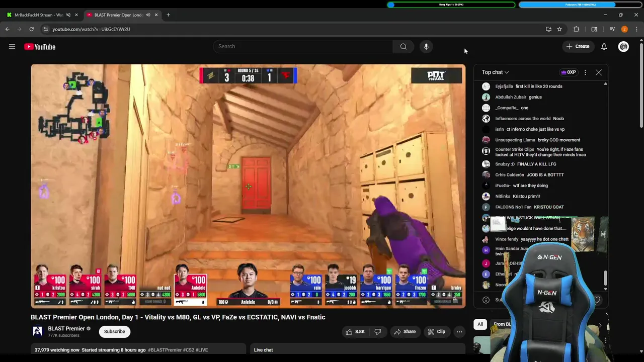Click the search magnifier button
This screenshot has height=362, width=644.
point(403,47)
